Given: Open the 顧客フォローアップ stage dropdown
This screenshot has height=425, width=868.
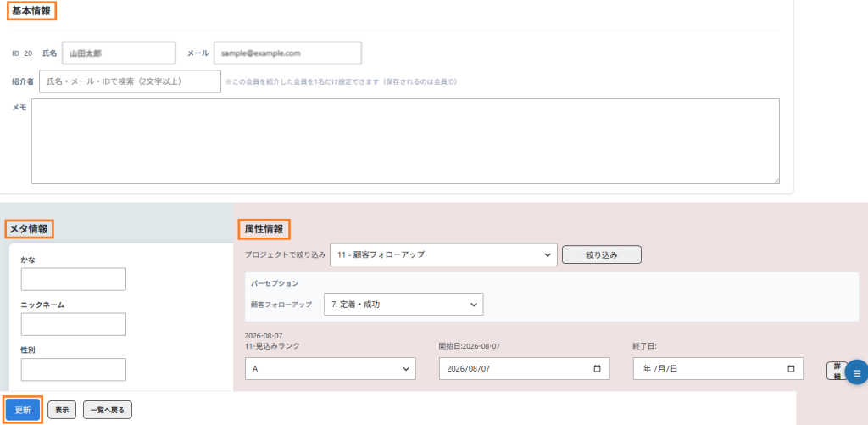Looking at the screenshot, I should (x=403, y=305).
